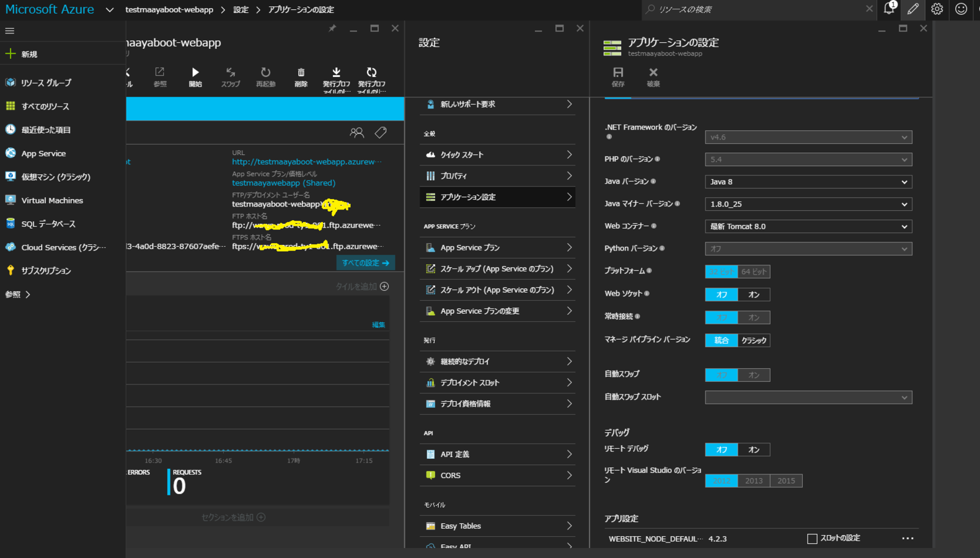Open プロパティ menu item
The image size is (980, 558).
[x=498, y=176]
